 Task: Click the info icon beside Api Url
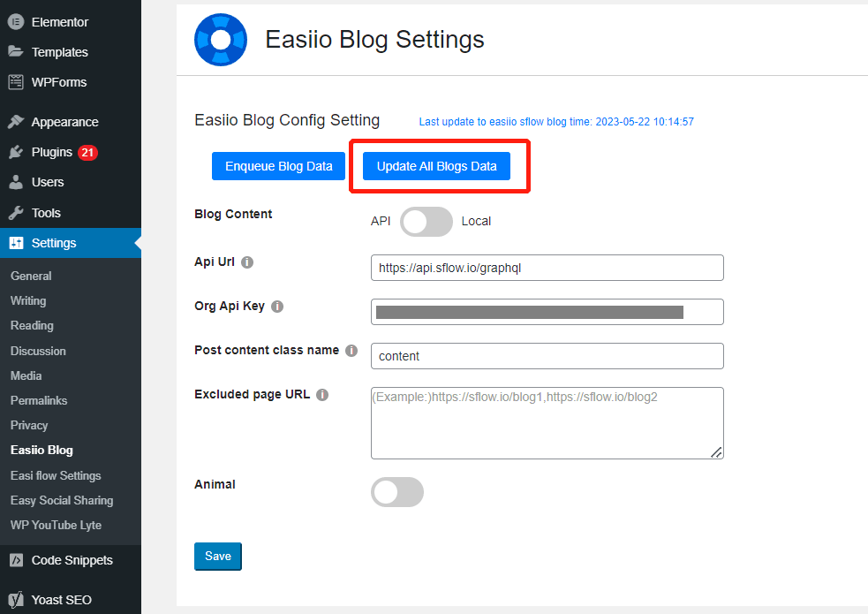[247, 262]
